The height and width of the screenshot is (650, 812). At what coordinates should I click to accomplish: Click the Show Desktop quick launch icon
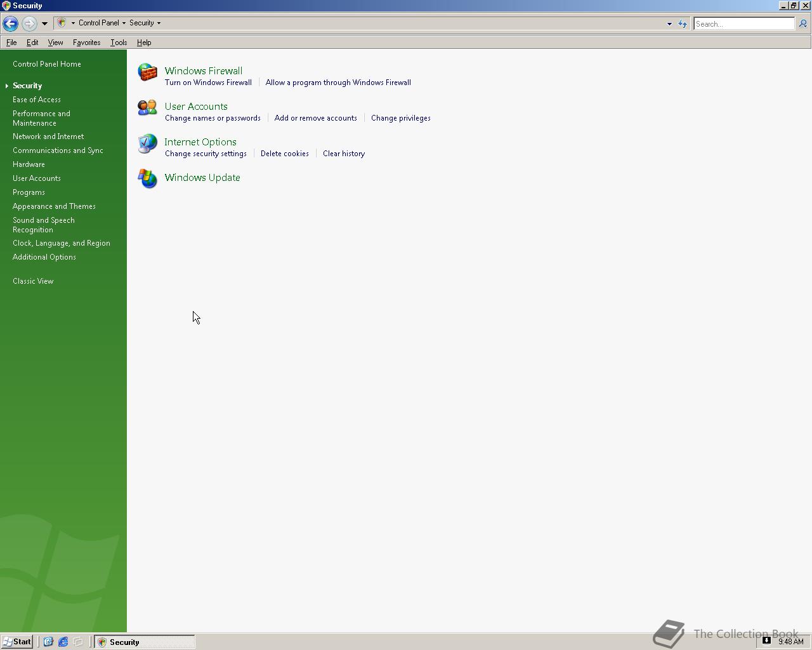[x=78, y=642]
